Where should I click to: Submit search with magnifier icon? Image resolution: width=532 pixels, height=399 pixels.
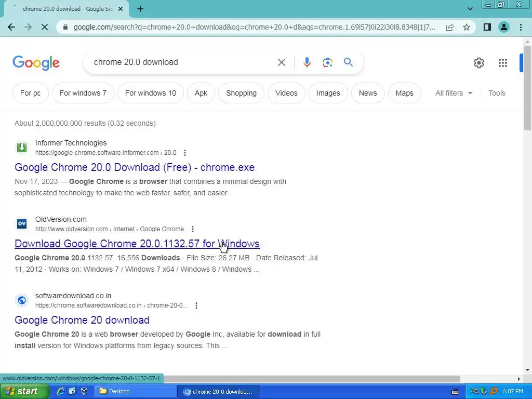[x=348, y=62]
